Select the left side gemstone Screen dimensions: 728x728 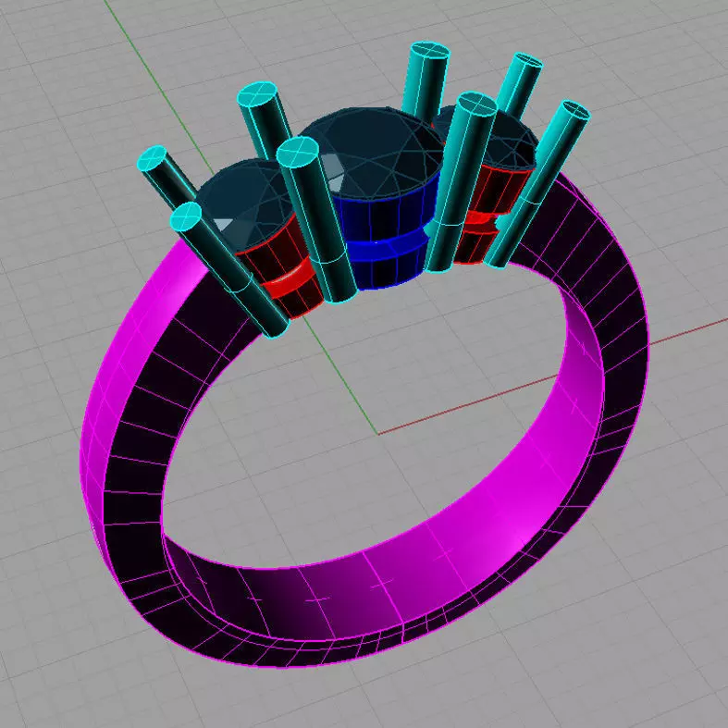pyautogui.click(x=244, y=204)
